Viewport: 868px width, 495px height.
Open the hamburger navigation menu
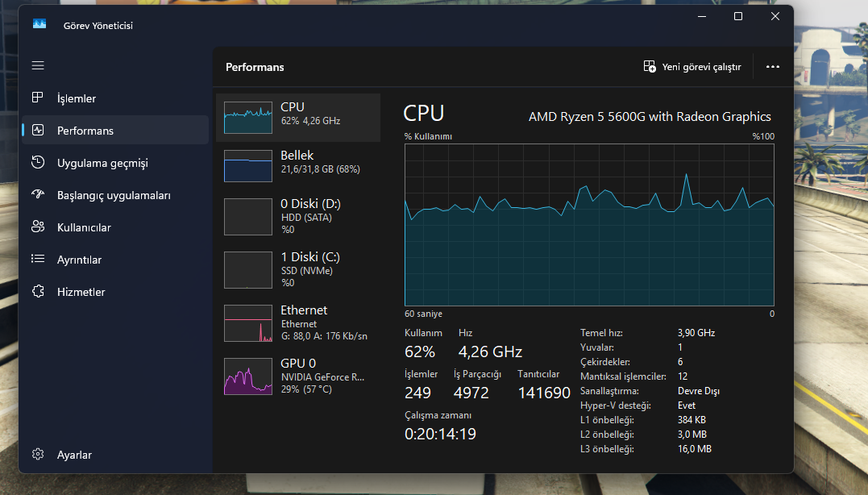pyautogui.click(x=38, y=65)
